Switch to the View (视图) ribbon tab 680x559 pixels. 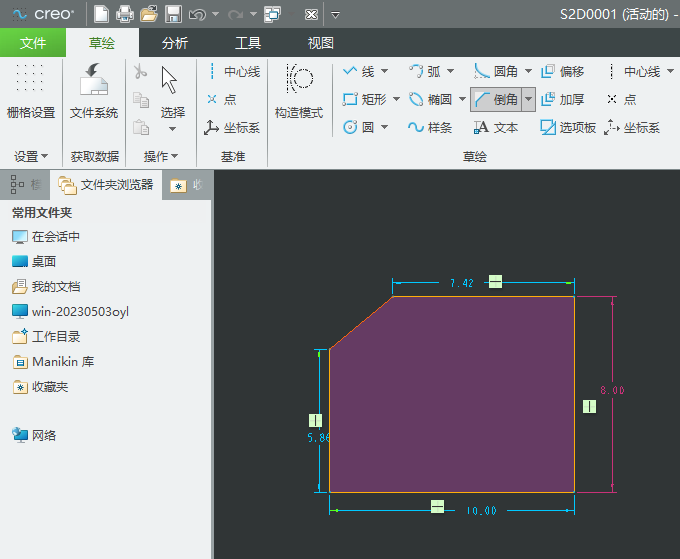pyautogui.click(x=320, y=43)
